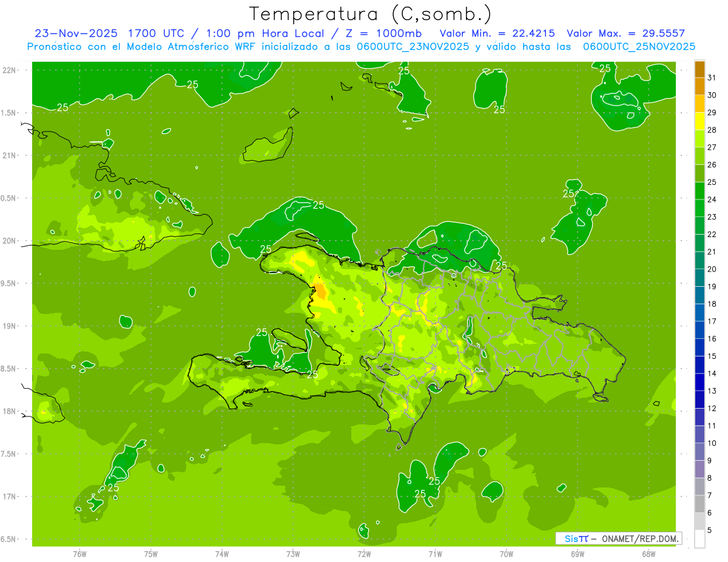Click the white legend swatch below 5

pyautogui.click(x=699, y=538)
